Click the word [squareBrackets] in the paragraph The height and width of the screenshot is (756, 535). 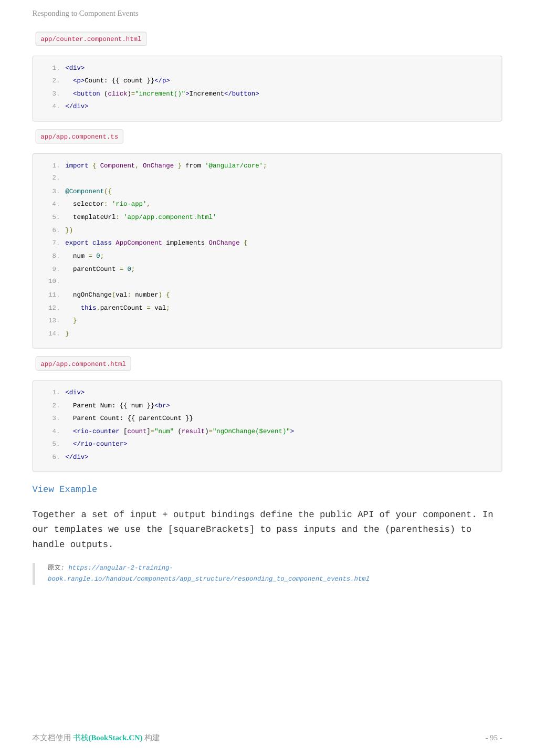[211, 529]
